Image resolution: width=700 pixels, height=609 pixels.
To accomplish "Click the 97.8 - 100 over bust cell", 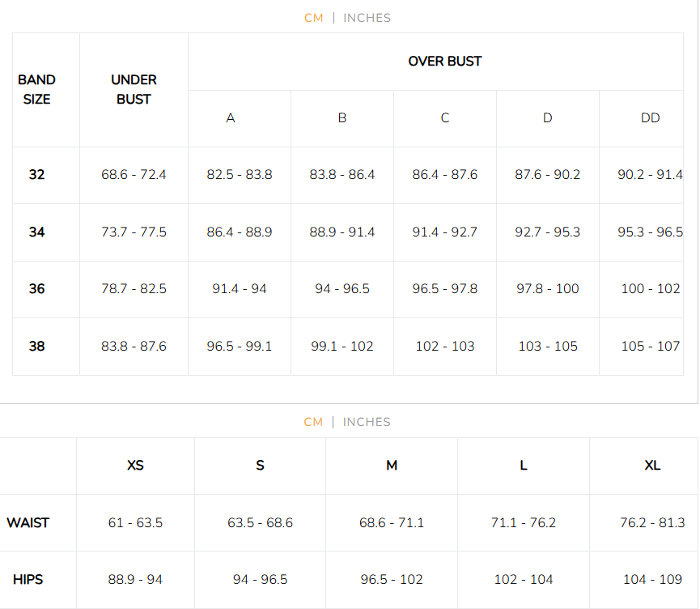I will [548, 289].
